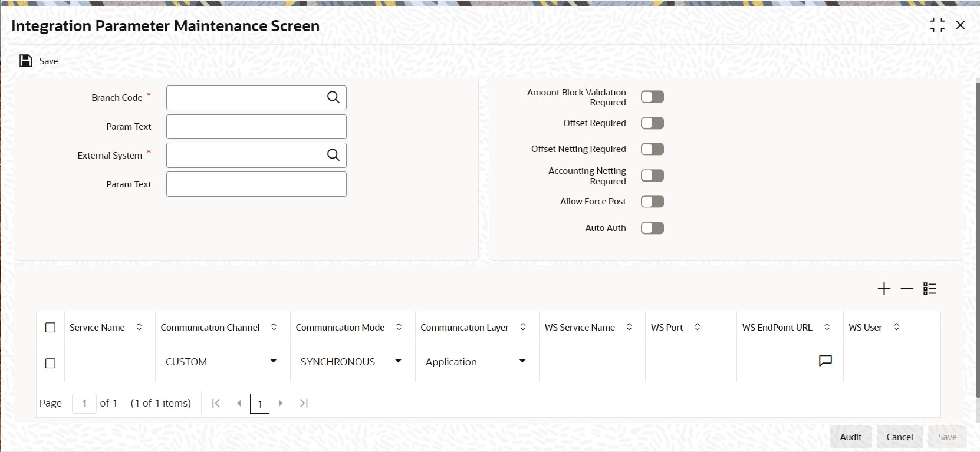This screenshot has height=452, width=980.
Task: Switch on Auto Auth
Action: coord(652,228)
